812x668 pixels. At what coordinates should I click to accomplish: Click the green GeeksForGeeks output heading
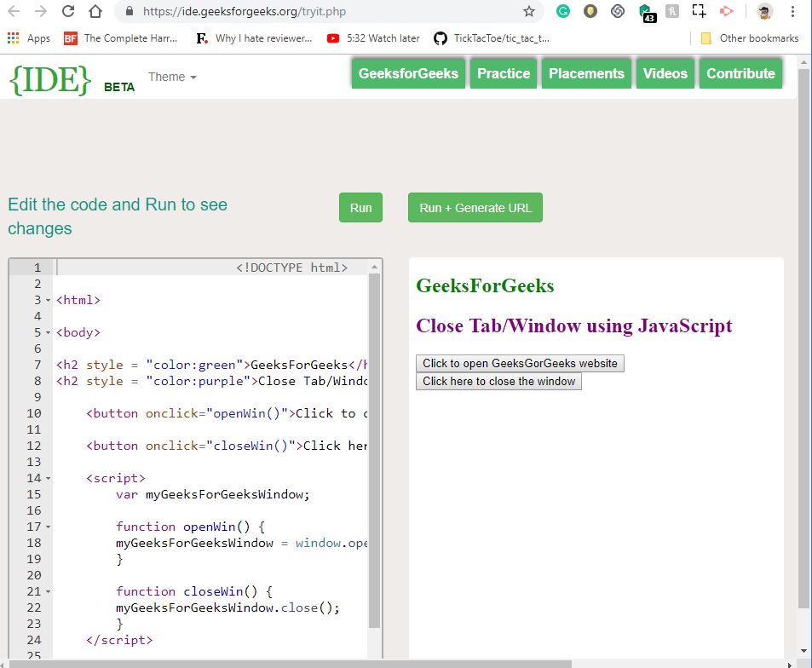coord(485,285)
